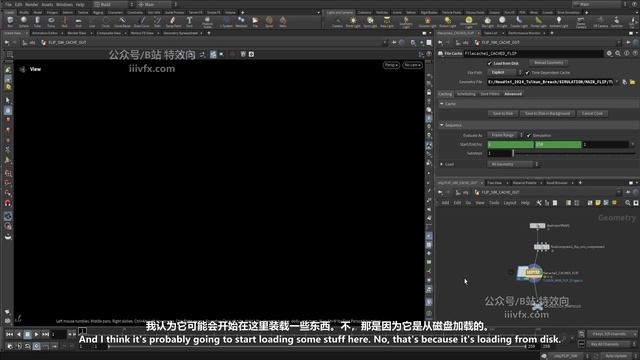Select the Spray Paint shelf tool
Image resolution: width=640 pixels, height=360 pixels.
coord(173,22)
